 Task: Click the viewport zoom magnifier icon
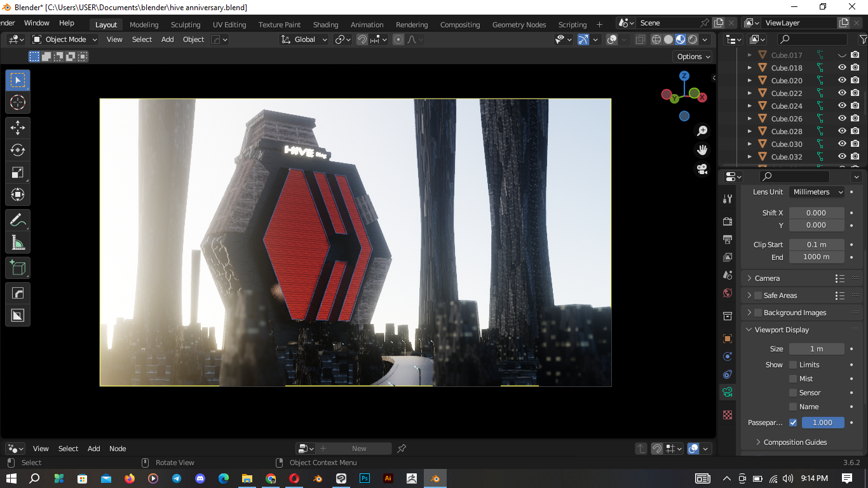702,131
